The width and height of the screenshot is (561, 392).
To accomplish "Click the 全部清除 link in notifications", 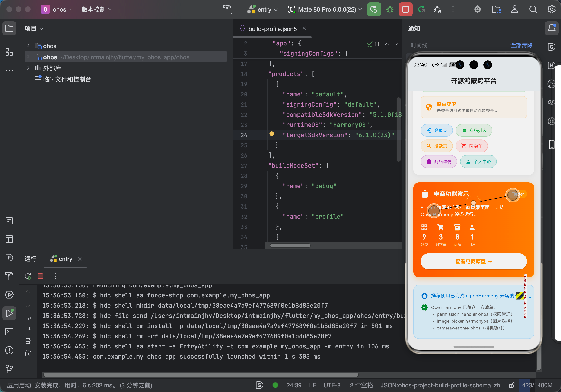I will [521, 45].
